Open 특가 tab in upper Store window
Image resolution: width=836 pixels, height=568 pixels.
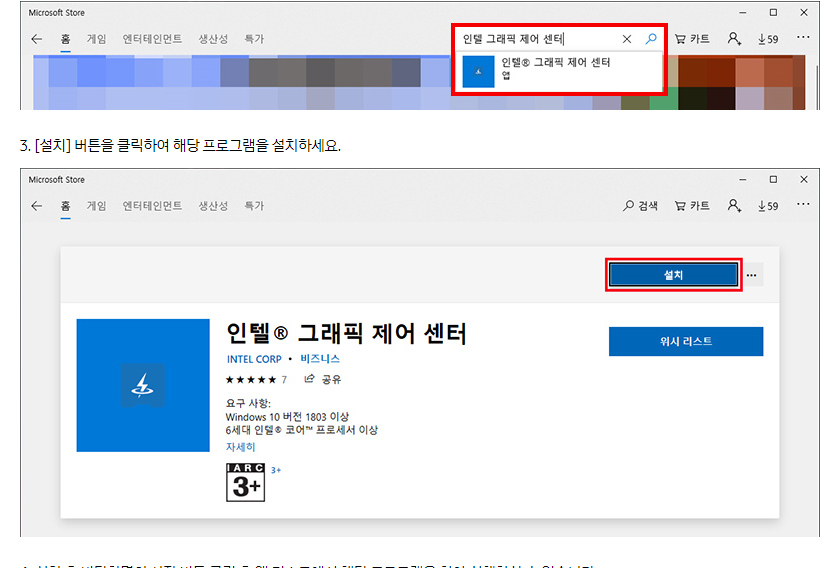(x=254, y=39)
